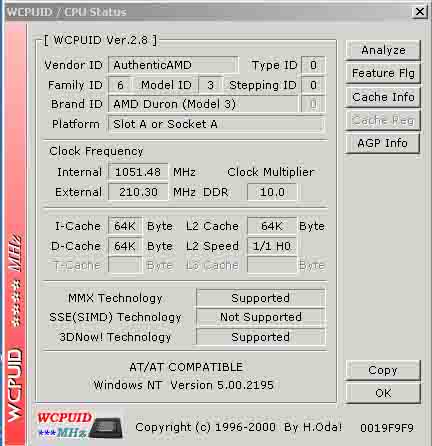432x446 pixels.
Task: Click the Model ID value 3
Action: [210, 85]
